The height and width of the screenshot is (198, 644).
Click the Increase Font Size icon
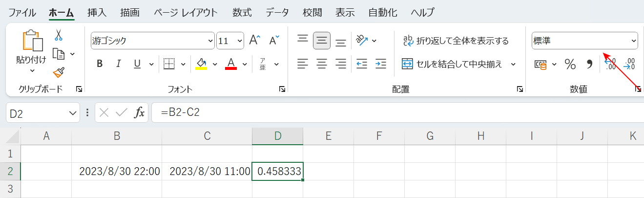coord(255,41)
